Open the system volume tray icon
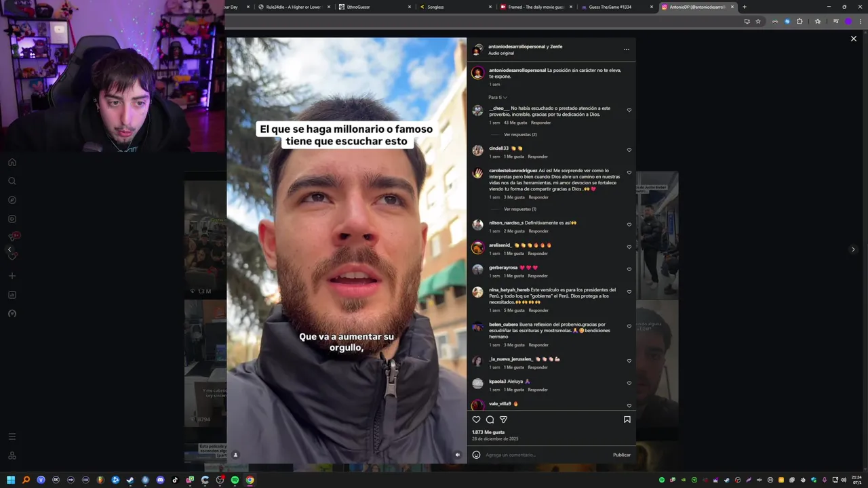 844,480
